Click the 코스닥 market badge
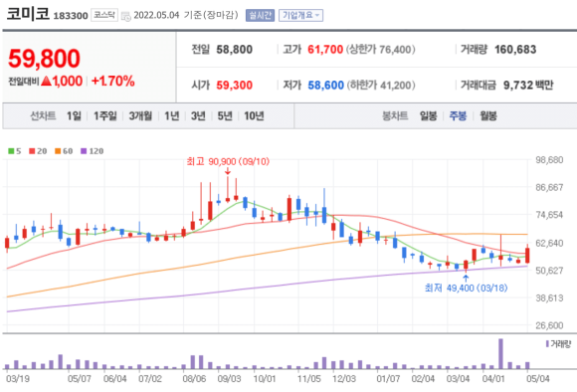 pos(104,15)
